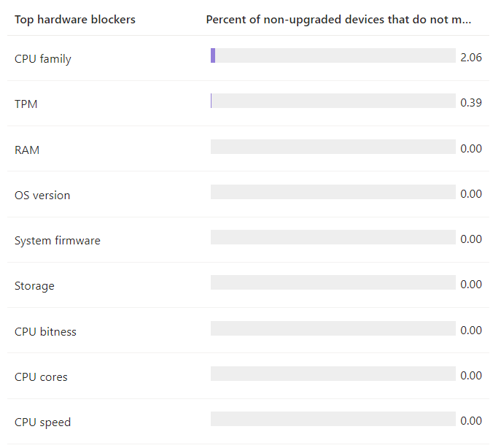501x448 pixels.
Task: Select the CPU cores row label
Action: tap(41, 377)
